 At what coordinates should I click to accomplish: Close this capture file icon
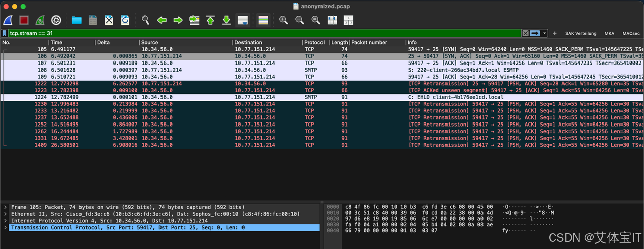pyautogui.click(x=109, y=20)
